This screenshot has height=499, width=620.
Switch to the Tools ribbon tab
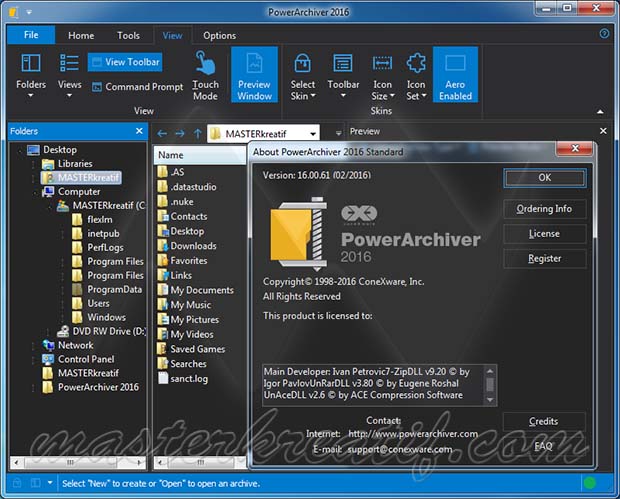tap(128, 36)
